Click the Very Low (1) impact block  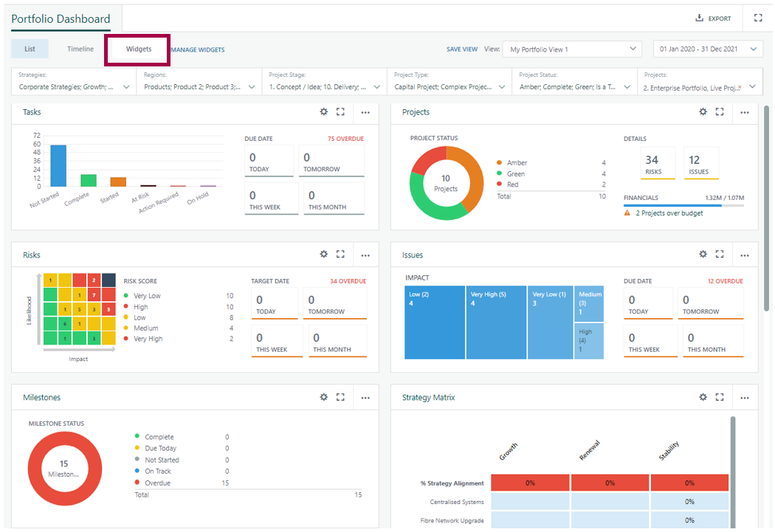point(550,322)
